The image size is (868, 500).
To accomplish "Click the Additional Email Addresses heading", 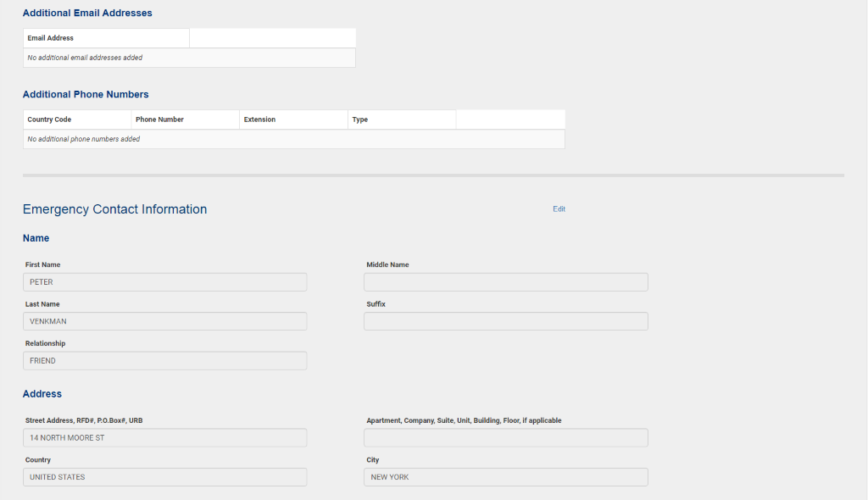I will pyautogui.click(x=87, y=13).
